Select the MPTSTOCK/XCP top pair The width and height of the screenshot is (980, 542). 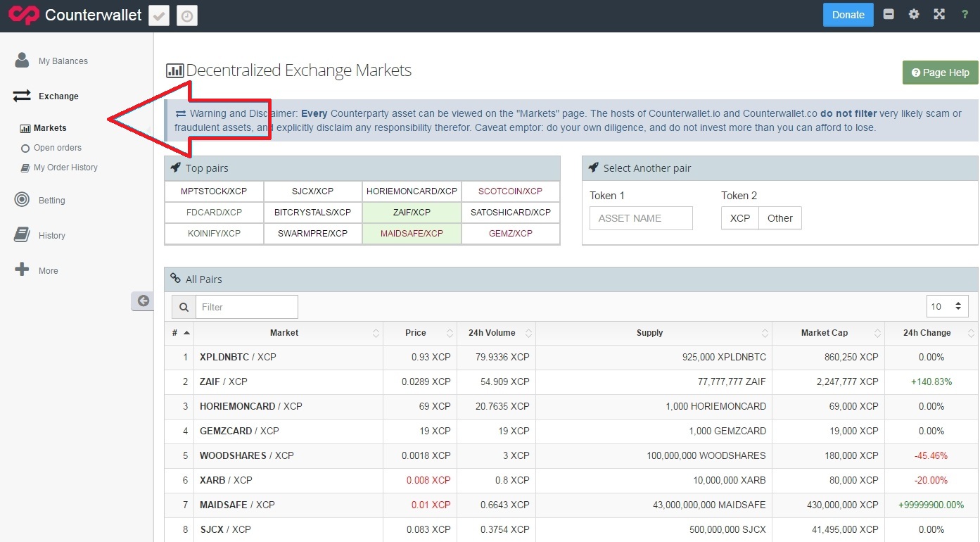click(x=214, y=191)
